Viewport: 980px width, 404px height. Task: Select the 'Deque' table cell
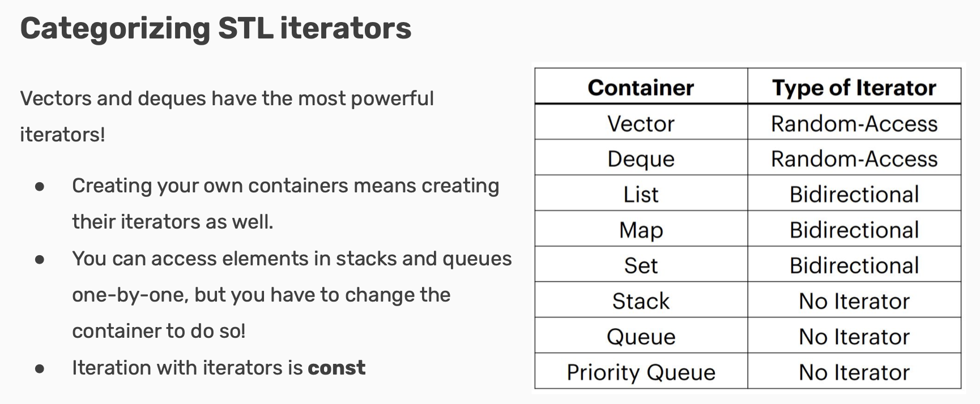[x=641, y=159]
